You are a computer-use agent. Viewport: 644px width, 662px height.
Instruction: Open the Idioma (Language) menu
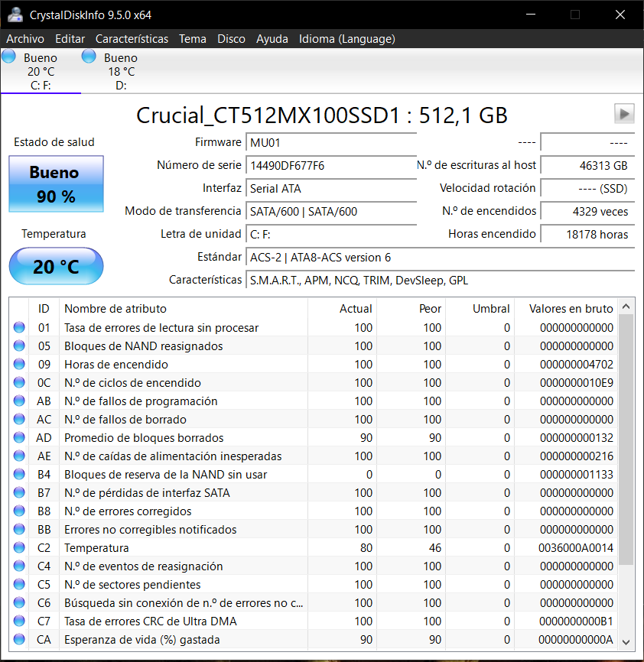(x=346, y=39)
